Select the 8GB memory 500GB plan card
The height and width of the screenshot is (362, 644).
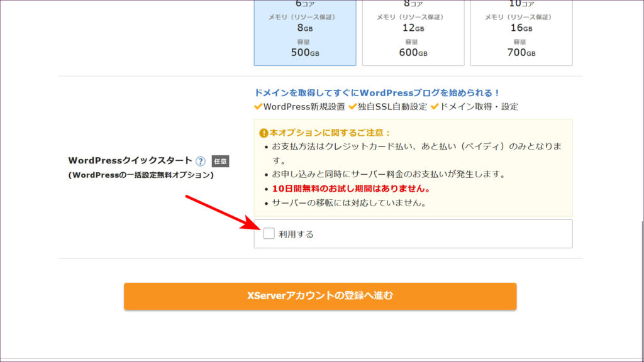[305, 31]
